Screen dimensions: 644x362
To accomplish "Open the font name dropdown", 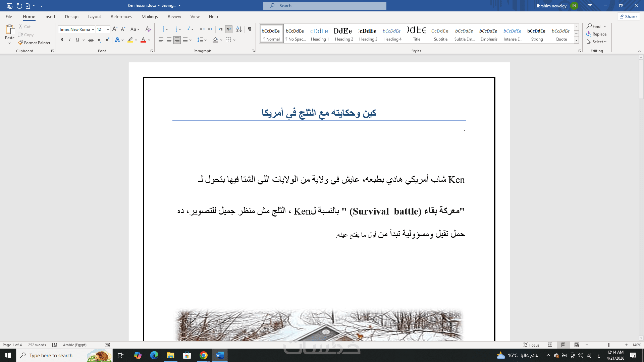I will tap(93, 29).
